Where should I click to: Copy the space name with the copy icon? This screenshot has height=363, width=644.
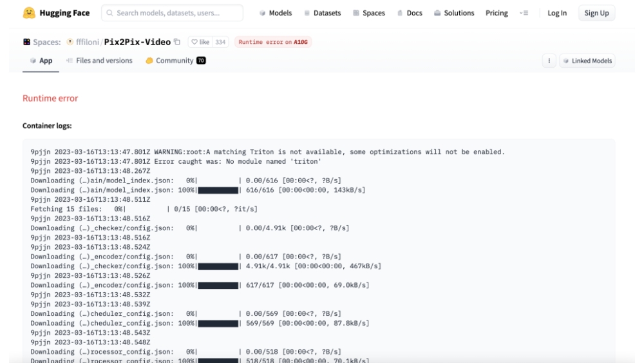[178, 42]
